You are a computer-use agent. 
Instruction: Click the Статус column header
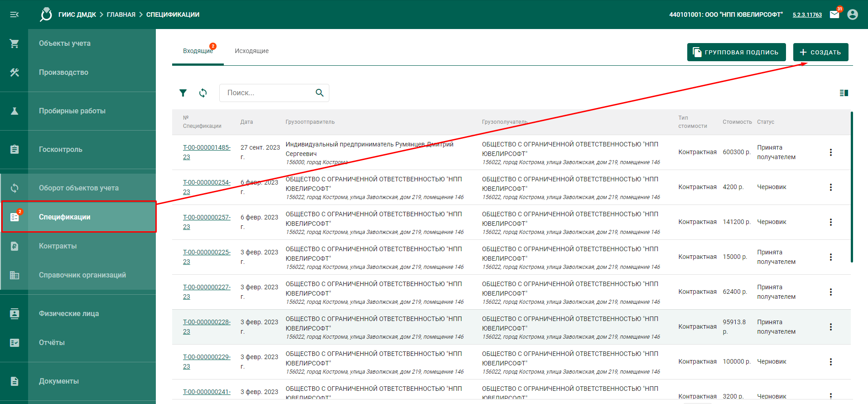(x=766, y=122)
